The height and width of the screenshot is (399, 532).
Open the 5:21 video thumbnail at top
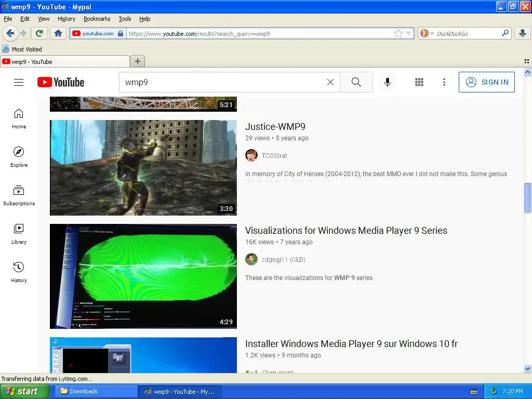pos(143,104)
